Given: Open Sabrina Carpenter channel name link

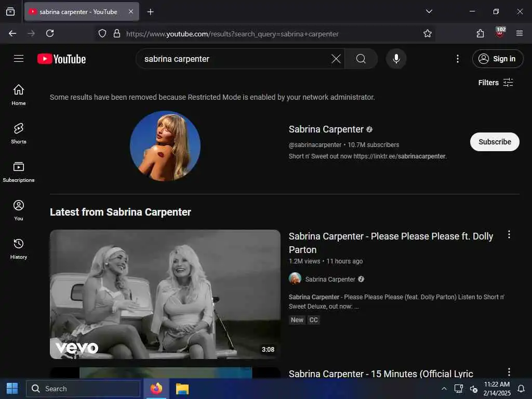Looking at the screenshot, I should click(326, 129).
